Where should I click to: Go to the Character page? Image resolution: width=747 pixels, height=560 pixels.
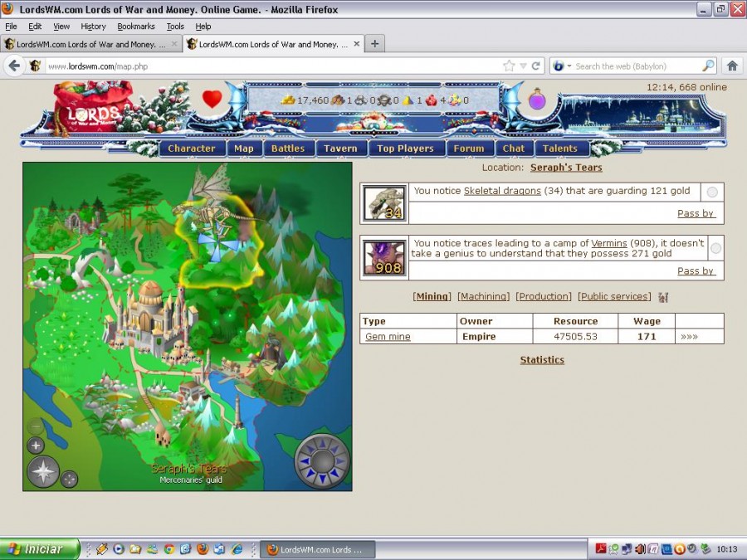pyautogui.click(x=192, y=149)
